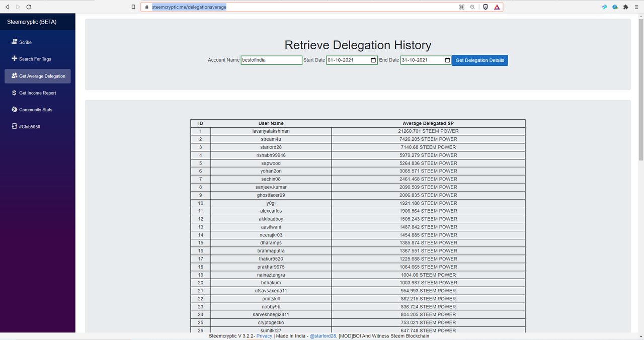
Task: Open the Privacy link in the footer
Action: 264,336
